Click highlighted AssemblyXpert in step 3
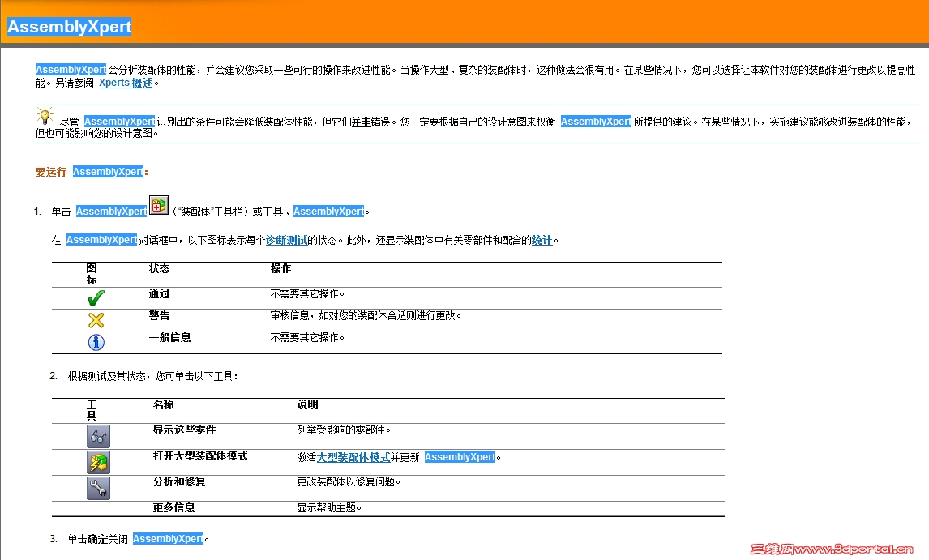This screenshot has height=560, width=929. pos(169,539)
